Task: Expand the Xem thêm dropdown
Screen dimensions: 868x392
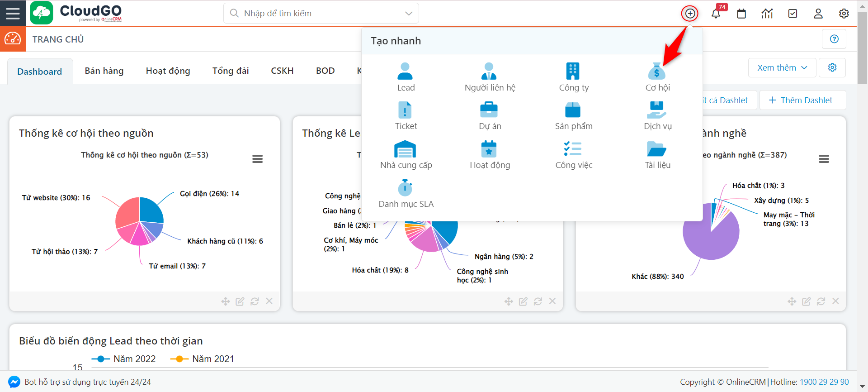Action: pos(782,68)
